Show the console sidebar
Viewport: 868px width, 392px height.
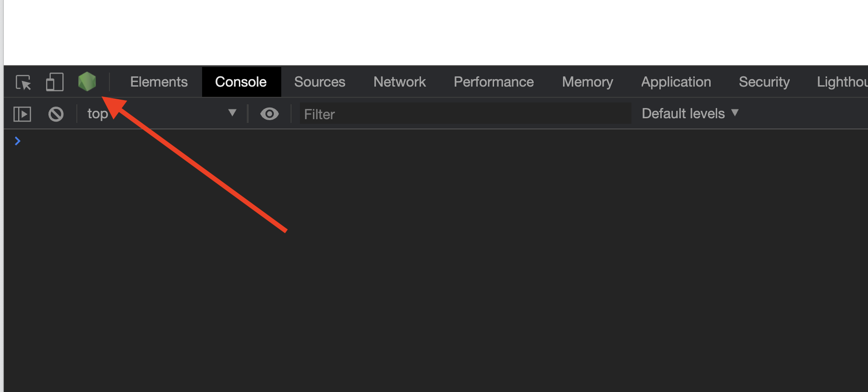pyautogui.click(x=22, y=114)
